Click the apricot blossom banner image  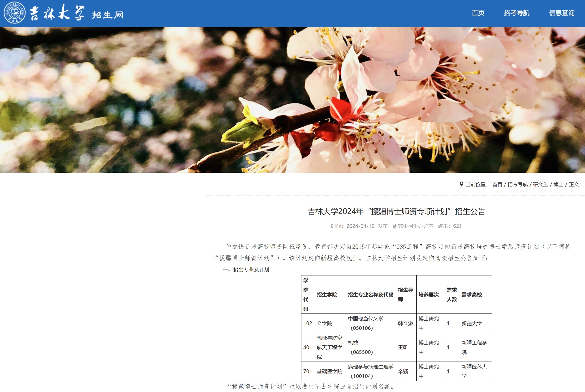coord(293,100)
